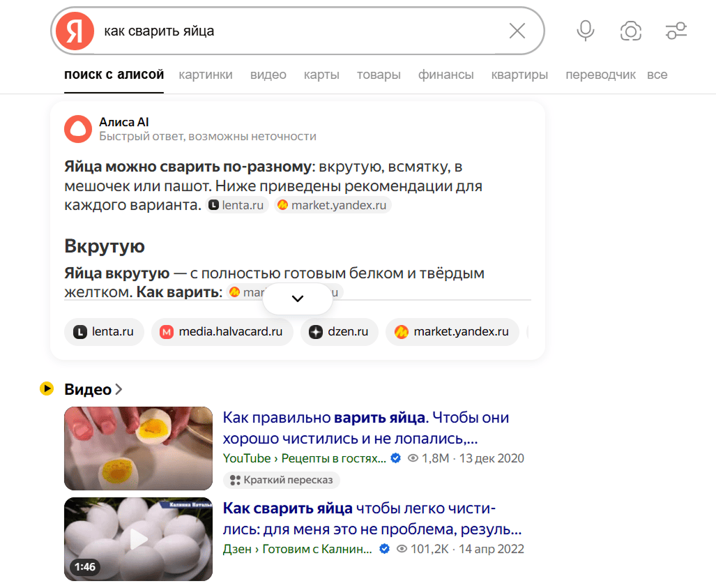
Task: Open search settings filter icon
Action: [675, 31]
